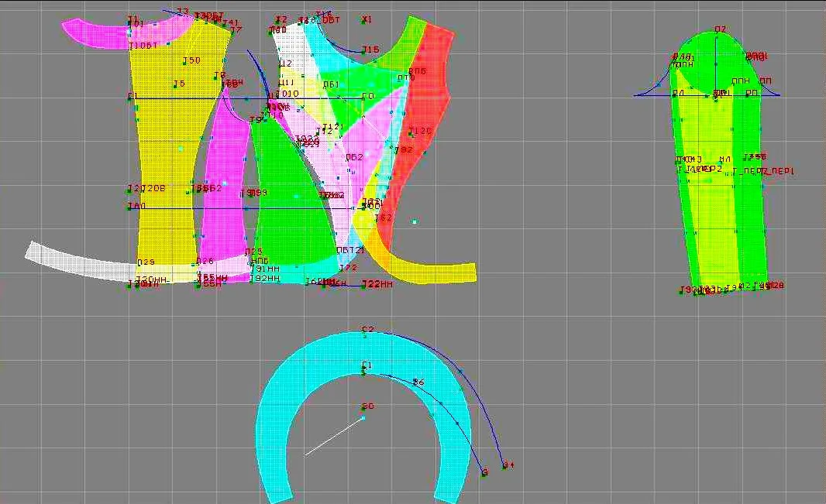The height and width of the screenshot is (504, 826).
Task: Click the white line endpoint inside the ring
Action: (x=363, y=418)
